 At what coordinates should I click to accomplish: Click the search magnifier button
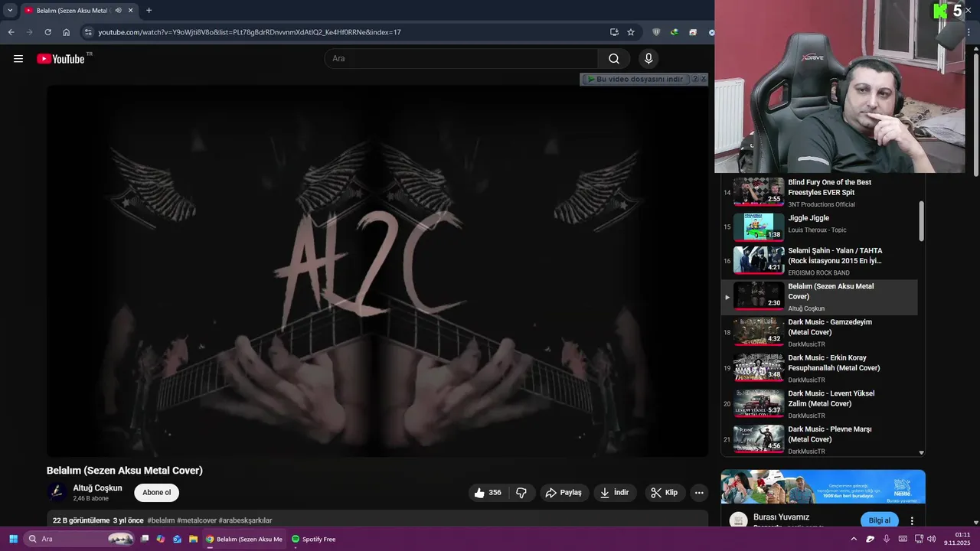pyautogui.click(x=614, y=59)
